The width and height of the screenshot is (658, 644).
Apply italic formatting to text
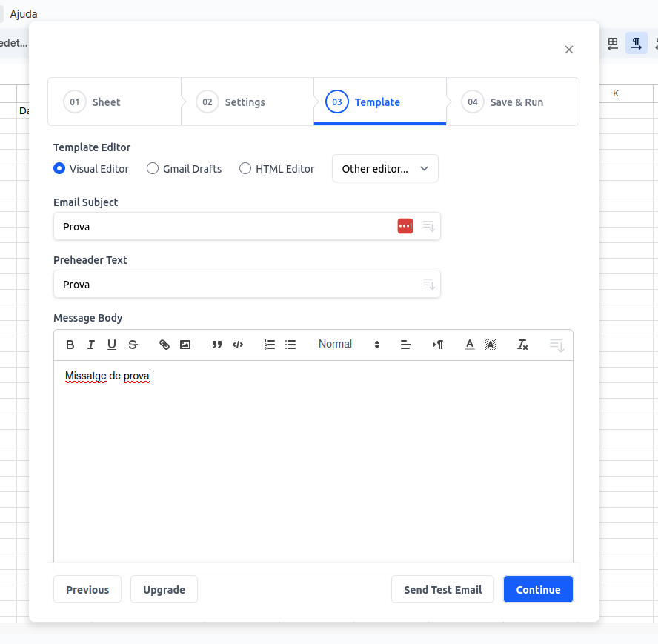click(91, 345)
